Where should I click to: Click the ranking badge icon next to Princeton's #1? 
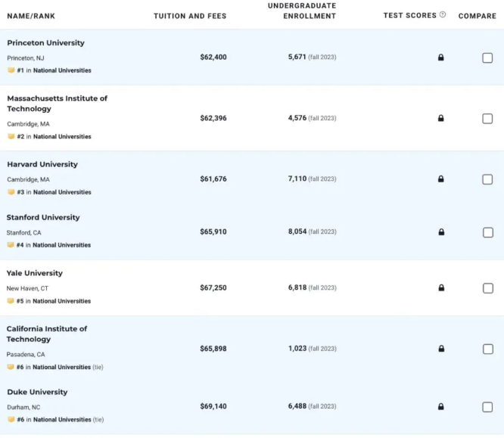pos(11,70)
